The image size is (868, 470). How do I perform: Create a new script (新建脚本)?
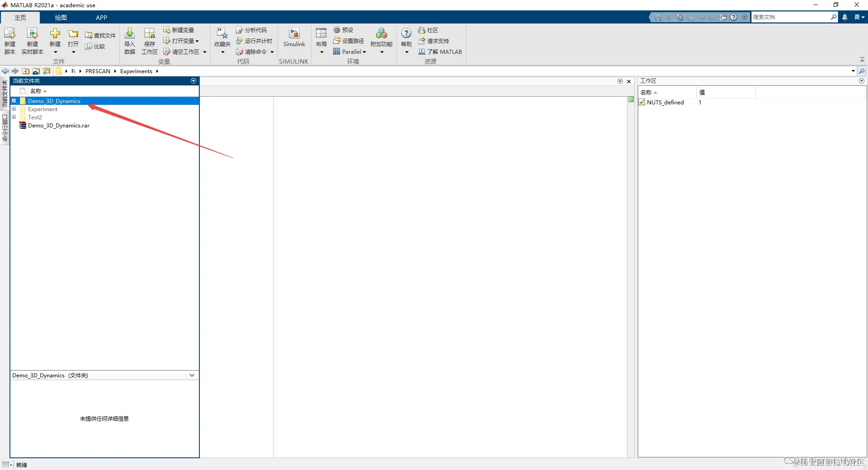9,41
